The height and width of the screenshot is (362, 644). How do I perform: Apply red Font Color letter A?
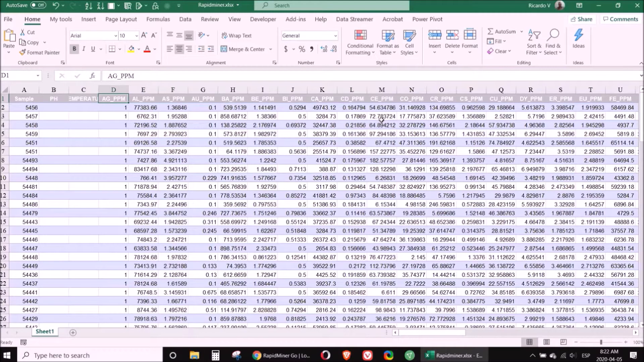(x=147, y=49)
